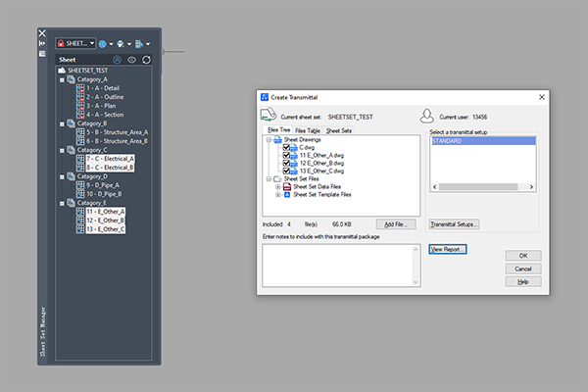Expand the Sheet Set Template Files node
This screenshot has height=392, width=588.
[278, 195]
